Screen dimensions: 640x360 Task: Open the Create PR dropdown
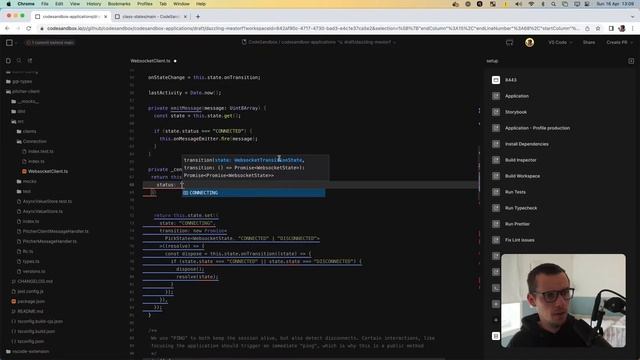pos(619,42)
